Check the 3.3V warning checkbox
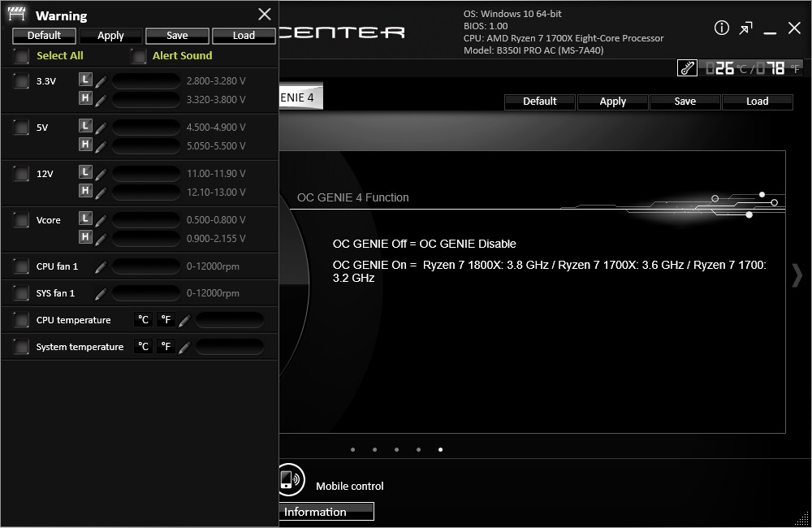The image size is (812, 528). [x=21, y=81]
